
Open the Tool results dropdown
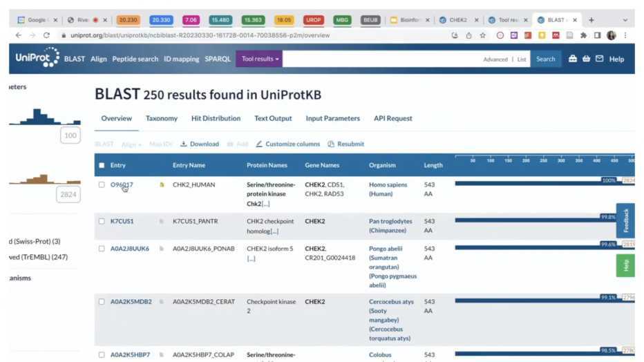(x=260, y=59)
